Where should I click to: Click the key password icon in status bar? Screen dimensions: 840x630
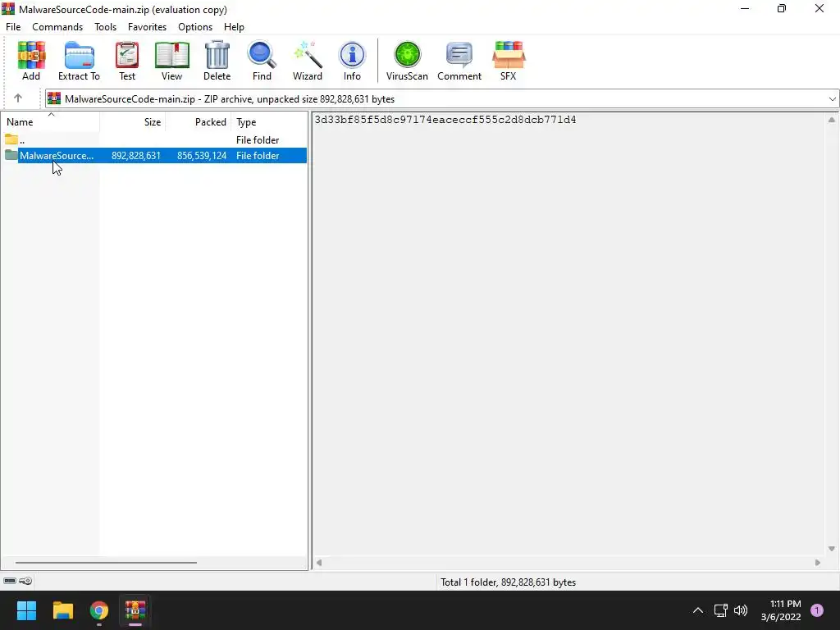pos(25,582)
